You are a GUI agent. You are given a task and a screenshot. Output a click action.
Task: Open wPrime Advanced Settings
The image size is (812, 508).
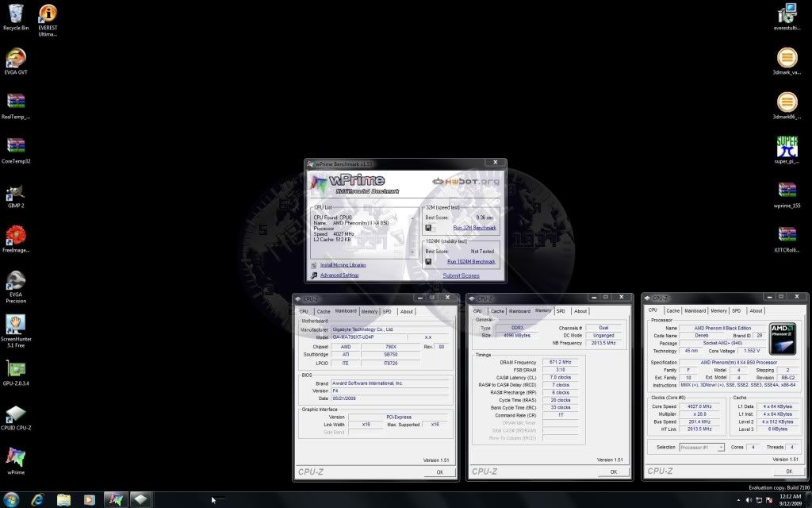click(x=339, y=275)
